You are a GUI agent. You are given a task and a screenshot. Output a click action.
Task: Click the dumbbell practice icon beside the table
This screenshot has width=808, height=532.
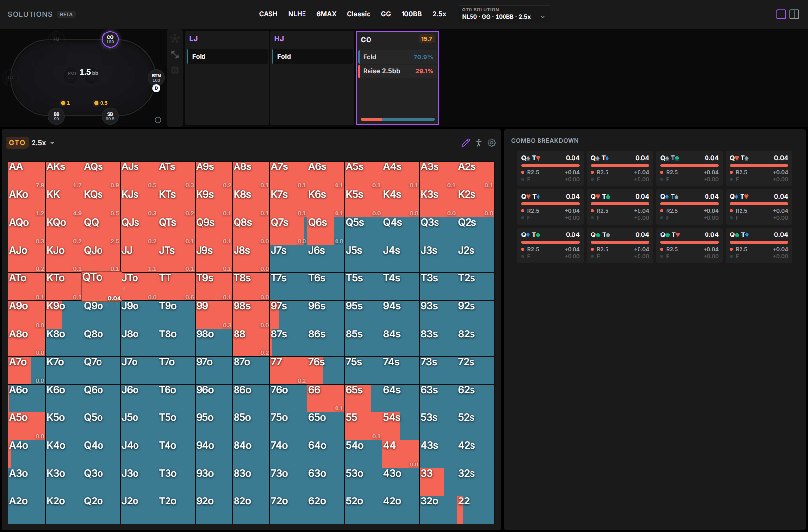point(175,54)
